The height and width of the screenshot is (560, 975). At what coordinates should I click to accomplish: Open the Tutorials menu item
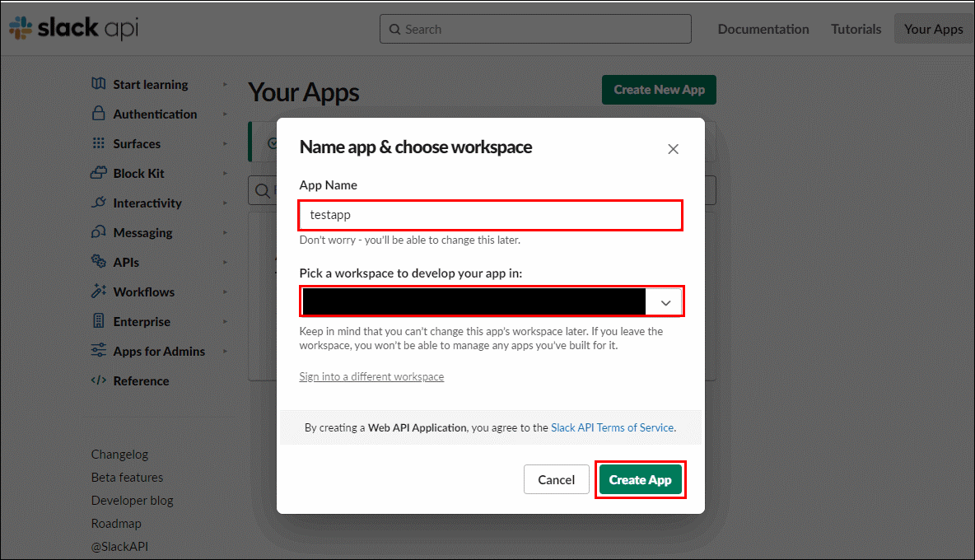[856, 29]
